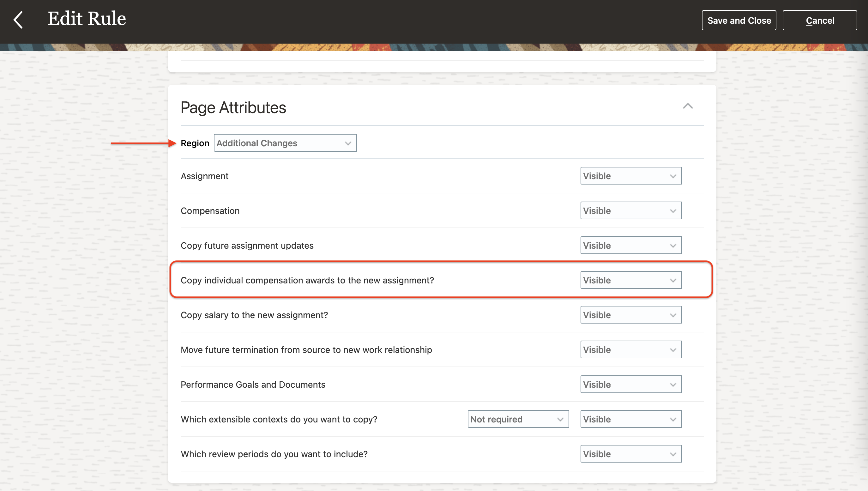Open the Not required dropdown for extensible contexts

518,419
